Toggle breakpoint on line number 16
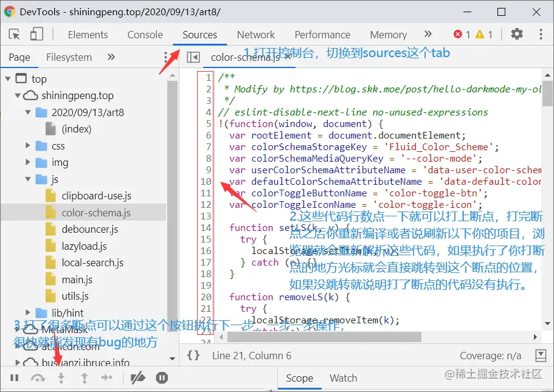554x392 pixels. [x=206, y=251]
